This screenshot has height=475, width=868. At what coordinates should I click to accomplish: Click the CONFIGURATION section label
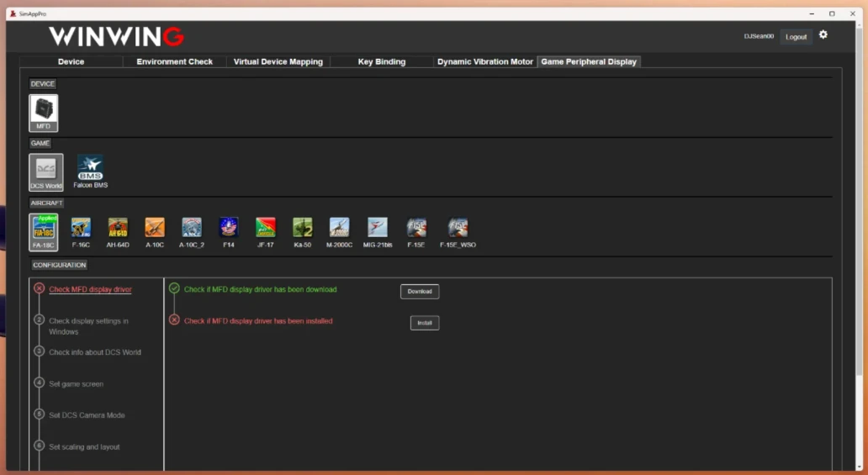pos(59,265)
